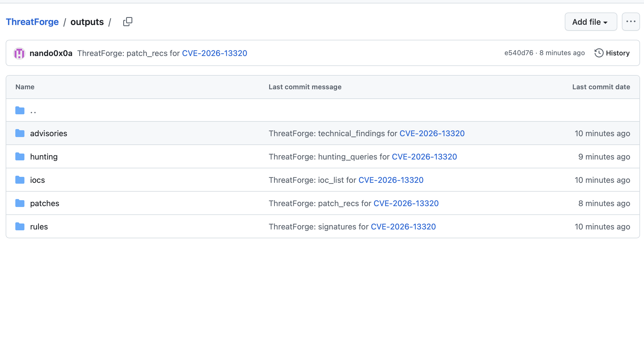Click CVE-2026-13320 in the iocs row
644x352 pixels.
coord(391,180)
